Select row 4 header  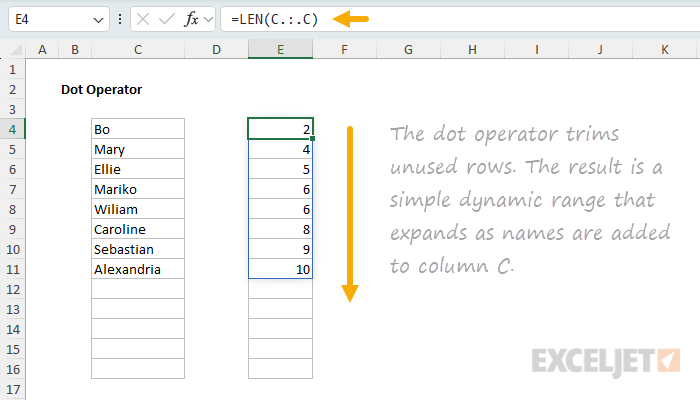click(12, 129)
